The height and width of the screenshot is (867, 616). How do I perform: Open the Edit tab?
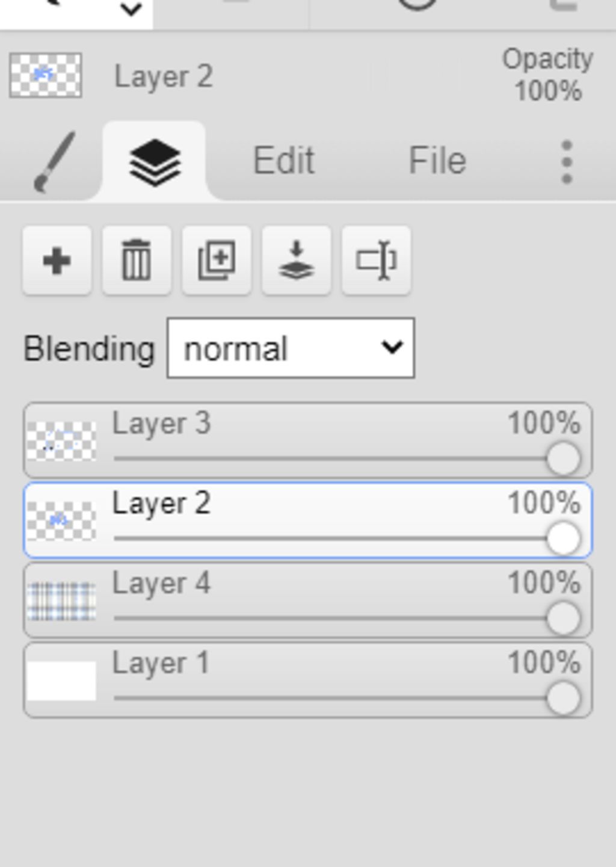tap(283, 161)
